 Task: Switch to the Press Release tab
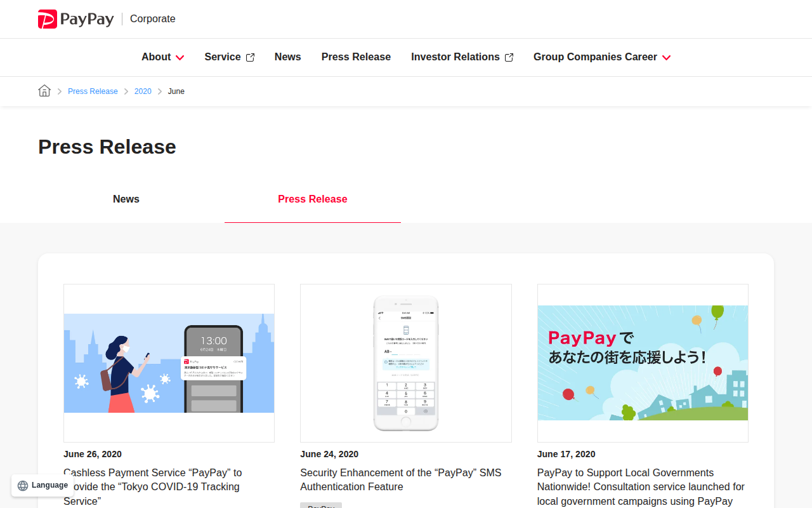pos(313,199)
